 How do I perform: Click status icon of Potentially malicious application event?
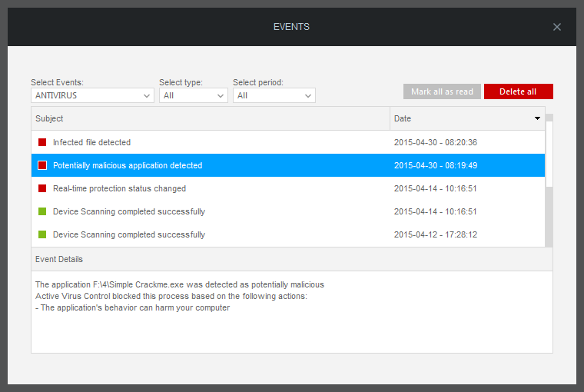click(x=42, y=165)
